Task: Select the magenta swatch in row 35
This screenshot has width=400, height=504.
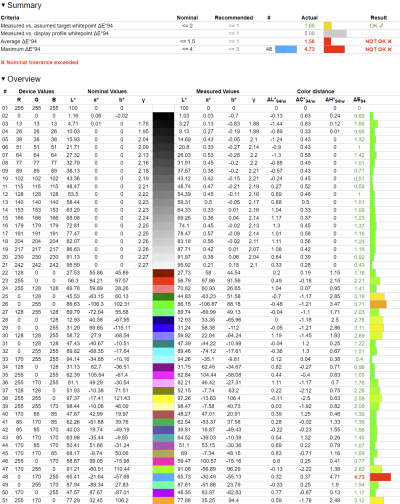Action: 163,375
